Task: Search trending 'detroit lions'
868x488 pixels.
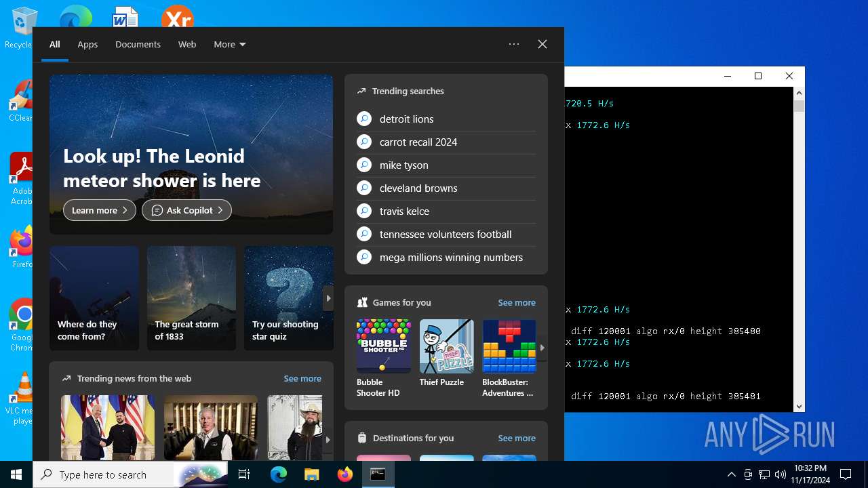Action: click(x=446, y=119)
